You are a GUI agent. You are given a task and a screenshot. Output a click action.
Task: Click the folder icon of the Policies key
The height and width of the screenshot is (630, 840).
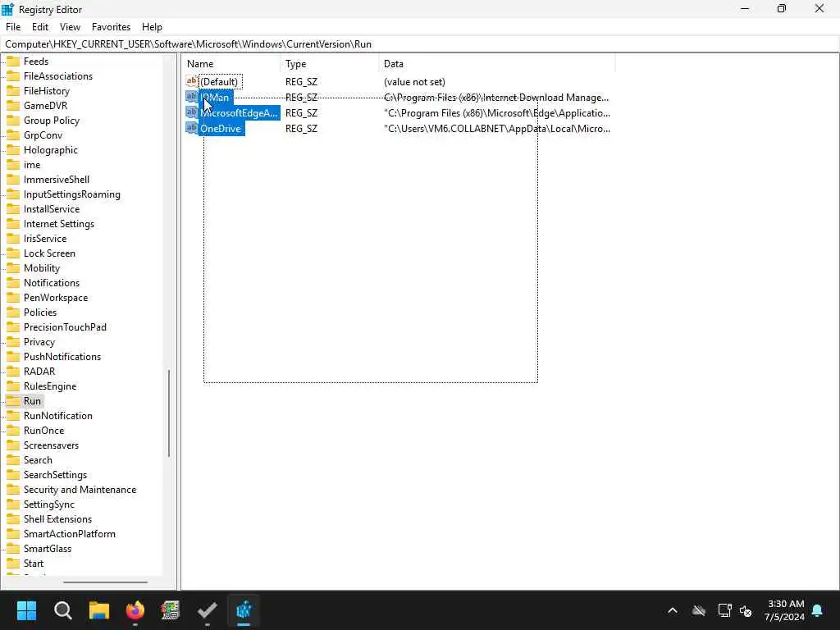coord(13,313)
